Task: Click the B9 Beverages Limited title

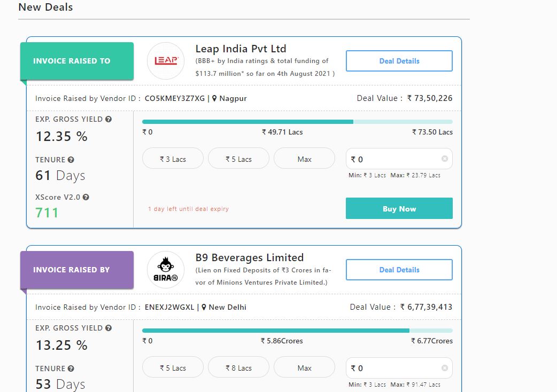Action: (x=250, y=257)
